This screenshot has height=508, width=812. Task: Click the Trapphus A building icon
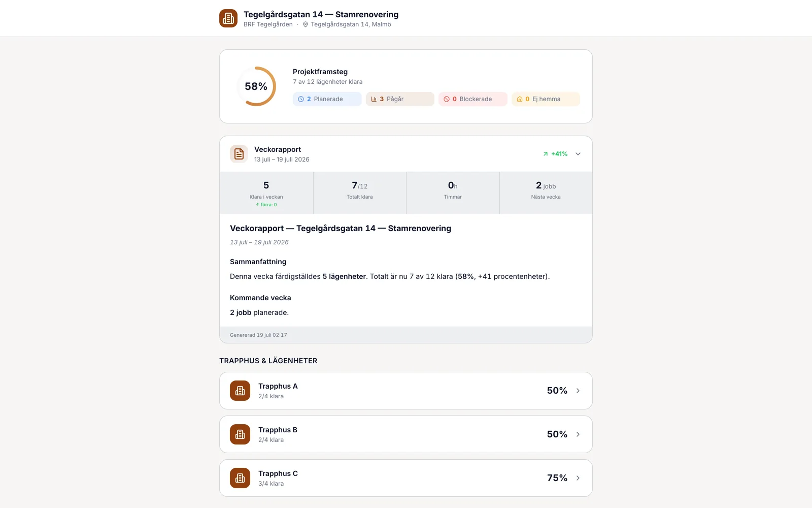click(x=240, y=391)
